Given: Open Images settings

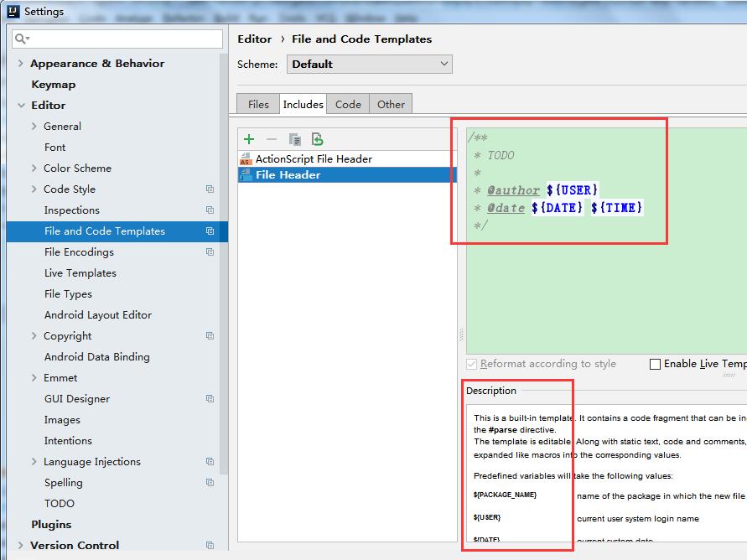Looking at the screenshot, I should (62, 419).
